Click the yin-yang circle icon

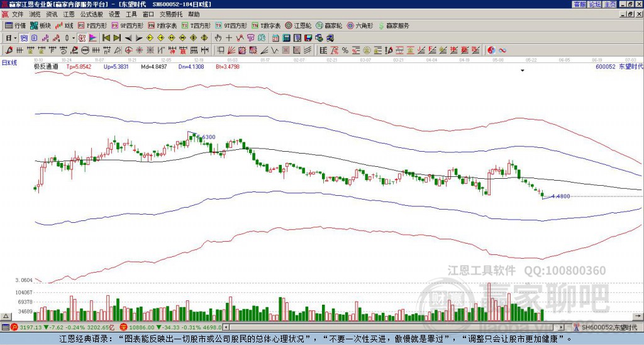pyautogui.click(x=491, y=50)
